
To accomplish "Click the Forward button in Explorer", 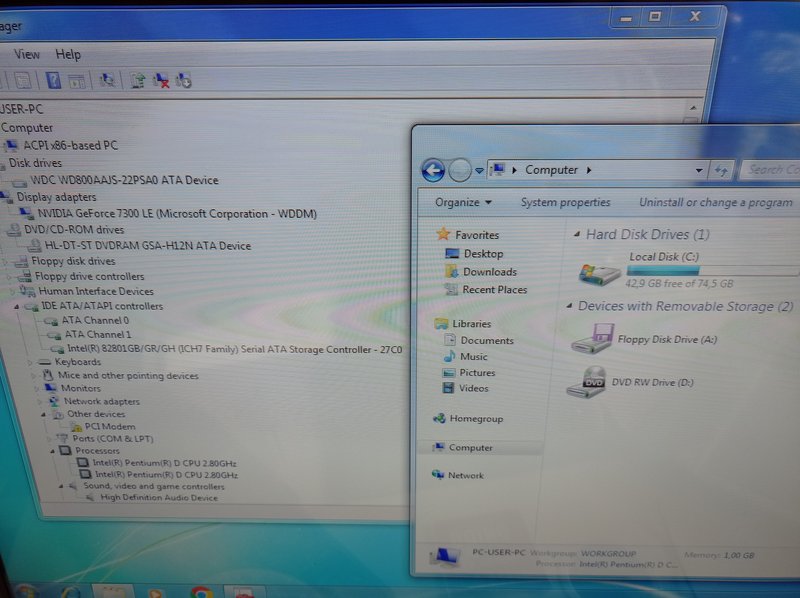I will click(459, 170).
